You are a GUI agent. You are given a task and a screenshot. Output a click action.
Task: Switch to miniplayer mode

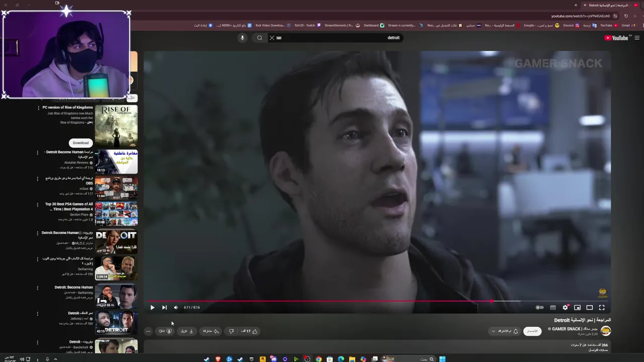pos(578,307)
